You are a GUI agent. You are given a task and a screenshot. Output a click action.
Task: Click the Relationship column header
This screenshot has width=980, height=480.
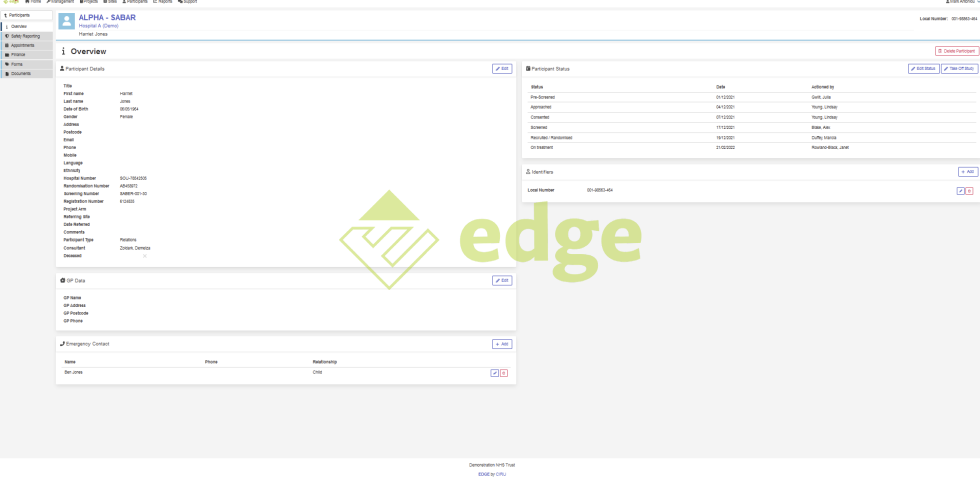[325, 362]
